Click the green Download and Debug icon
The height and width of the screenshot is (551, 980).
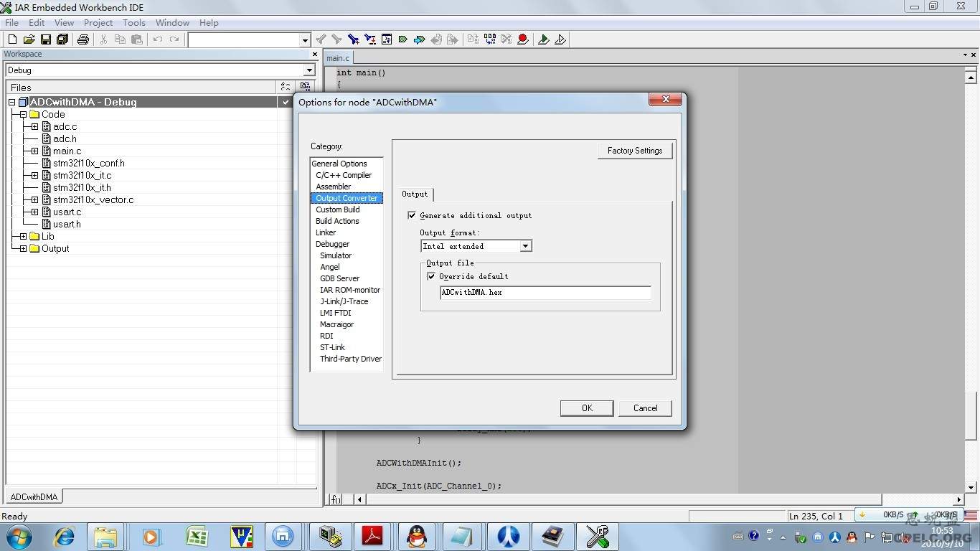tap(544, 39)
